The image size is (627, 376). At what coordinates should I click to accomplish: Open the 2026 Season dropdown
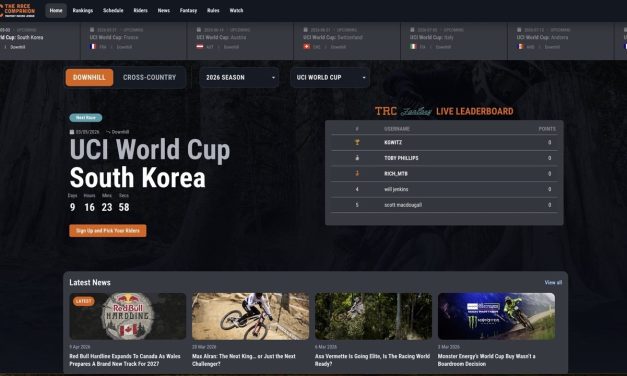239,78
